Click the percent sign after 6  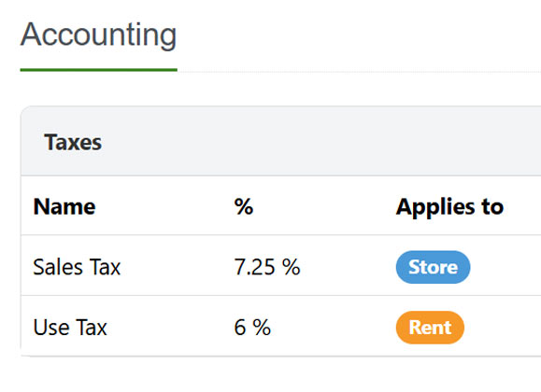coord(262,328)
